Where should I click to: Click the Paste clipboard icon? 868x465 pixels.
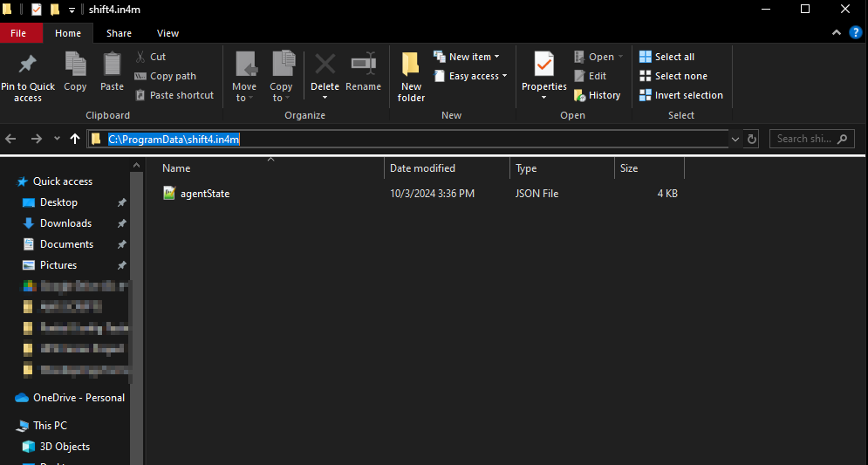point(112,66)
